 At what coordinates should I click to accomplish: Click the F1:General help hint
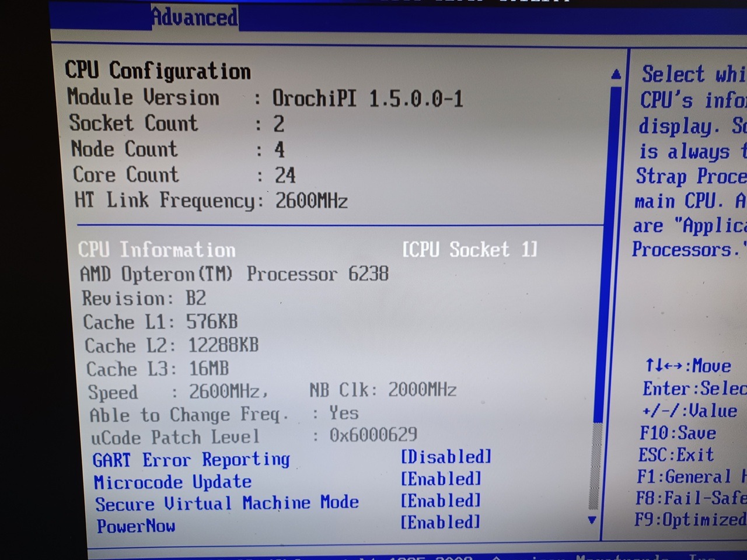[x=692, y=477]
